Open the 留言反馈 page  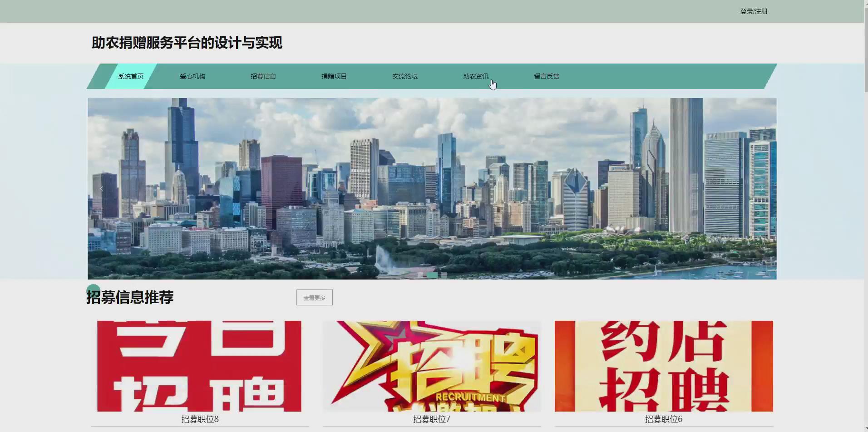pyautogui.click(x=547, y=76)
